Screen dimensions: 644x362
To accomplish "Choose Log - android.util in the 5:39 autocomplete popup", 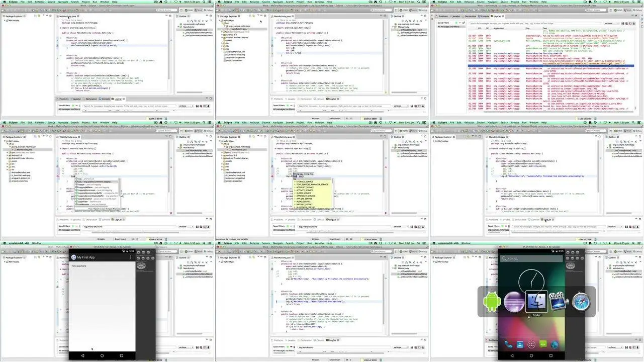I will (84, 178).
